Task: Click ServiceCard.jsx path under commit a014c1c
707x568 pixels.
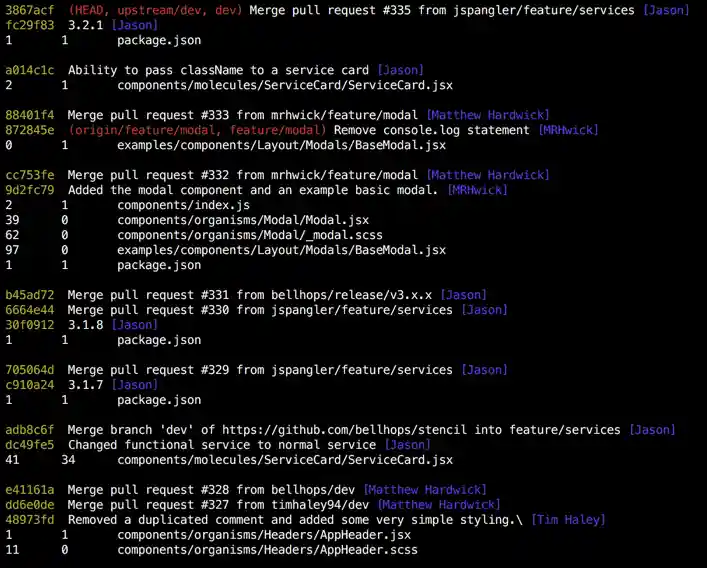Action: pos(284,86)
